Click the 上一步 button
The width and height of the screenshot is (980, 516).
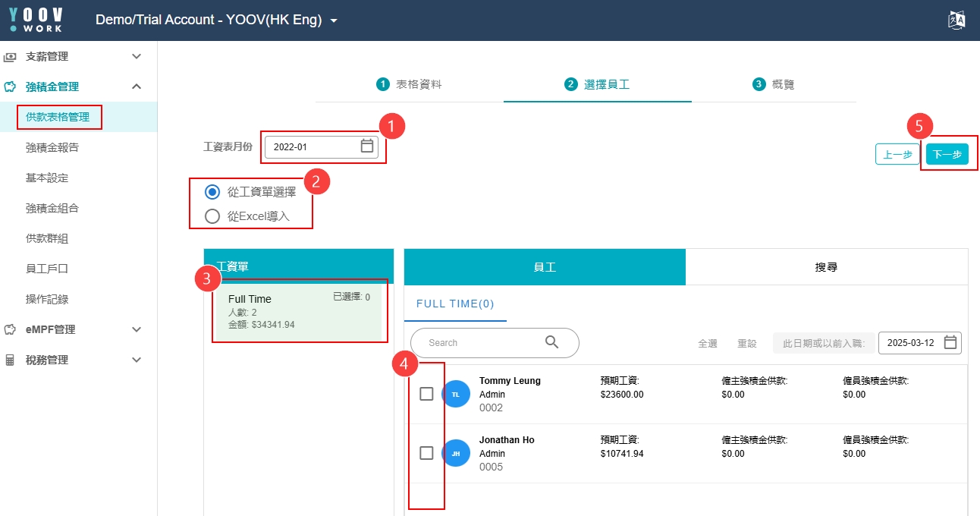tap(897, 154)
